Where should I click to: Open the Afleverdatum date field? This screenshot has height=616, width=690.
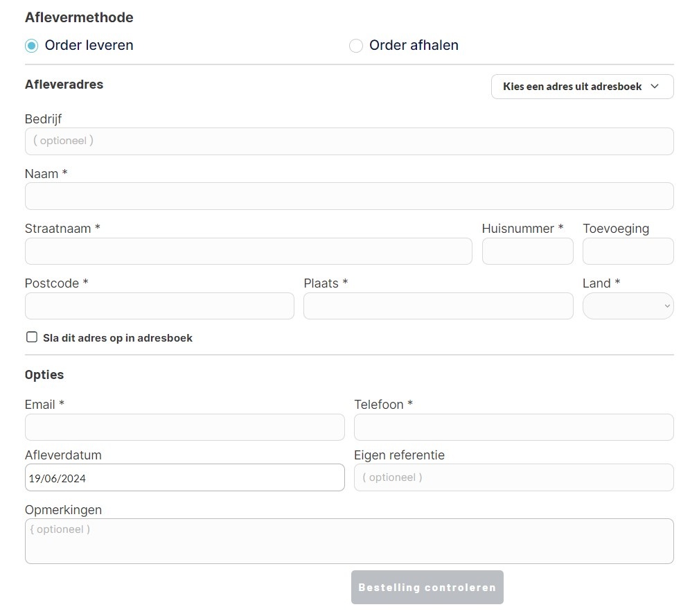(184, 477)
